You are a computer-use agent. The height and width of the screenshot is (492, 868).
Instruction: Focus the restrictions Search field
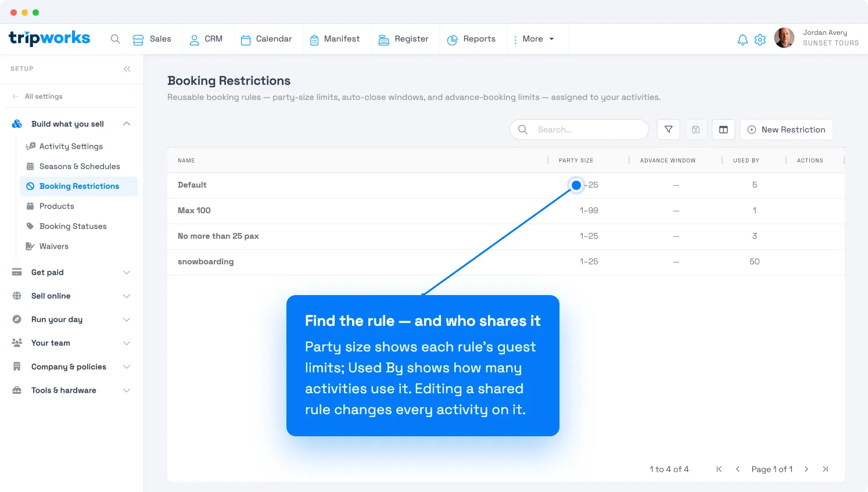tap(579, 130)
